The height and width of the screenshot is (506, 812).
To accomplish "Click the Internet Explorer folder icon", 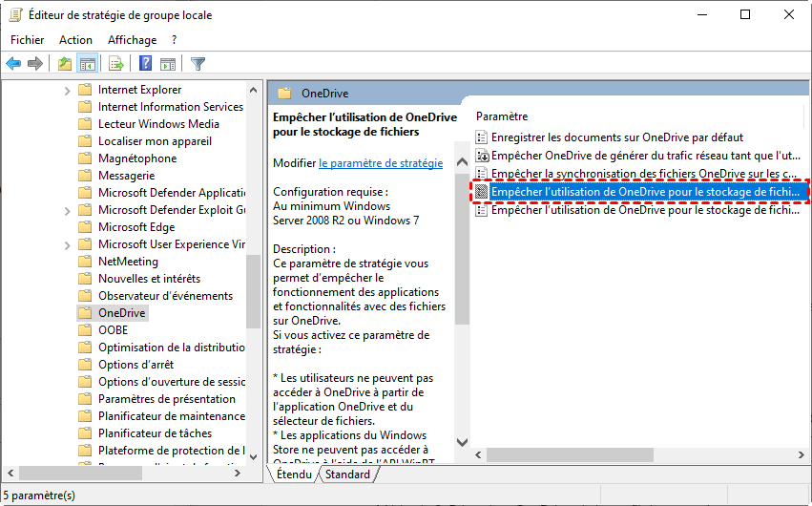I will coord(85,90).
